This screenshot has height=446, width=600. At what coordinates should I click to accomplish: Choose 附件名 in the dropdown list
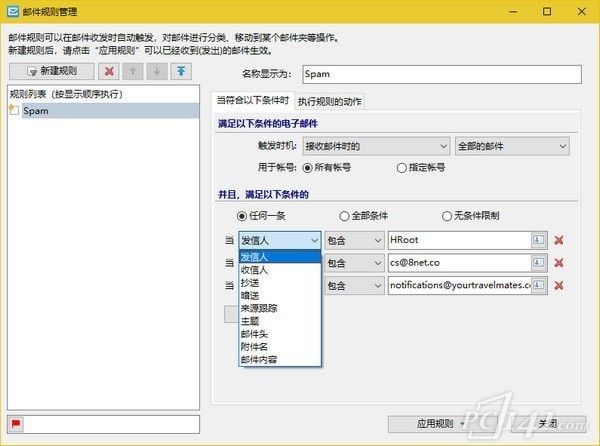click(x=280, y=347)
